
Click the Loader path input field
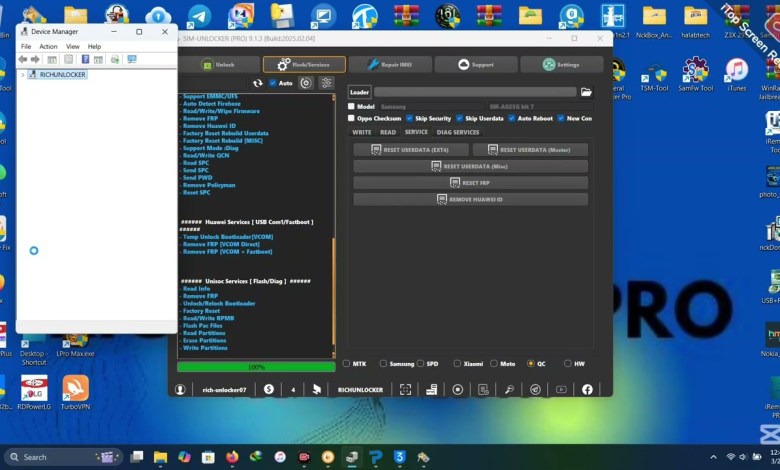pyautogui.click(x=474, y=92)
